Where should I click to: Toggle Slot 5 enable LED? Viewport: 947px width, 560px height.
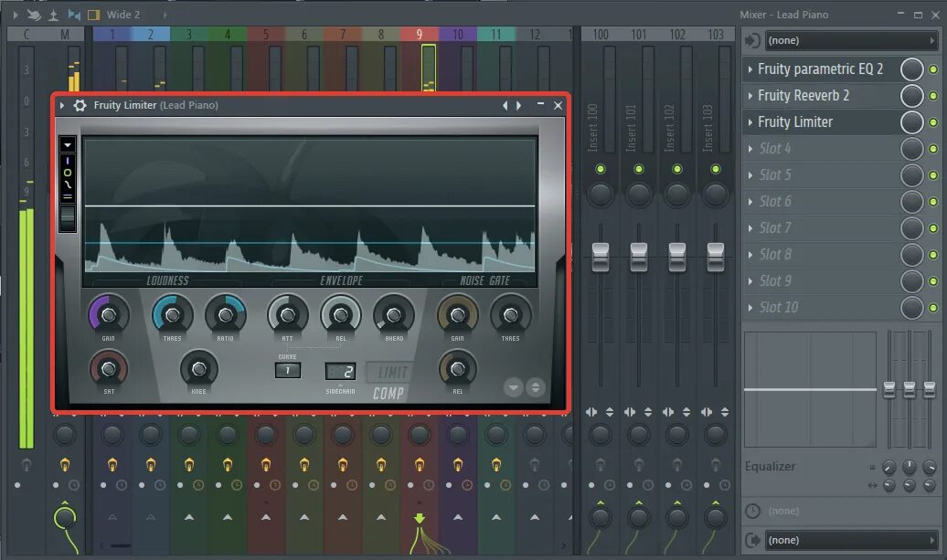point(933,175)
